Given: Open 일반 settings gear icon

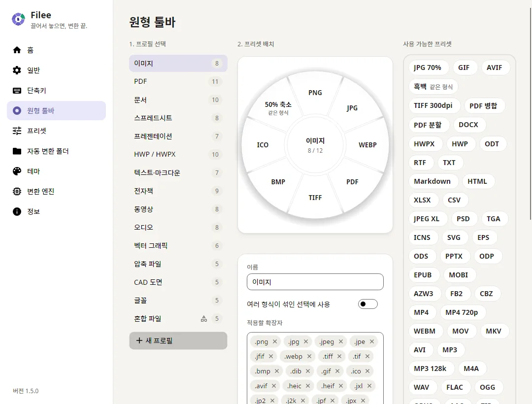Looking at the screenshot, I should coord(17,70).
